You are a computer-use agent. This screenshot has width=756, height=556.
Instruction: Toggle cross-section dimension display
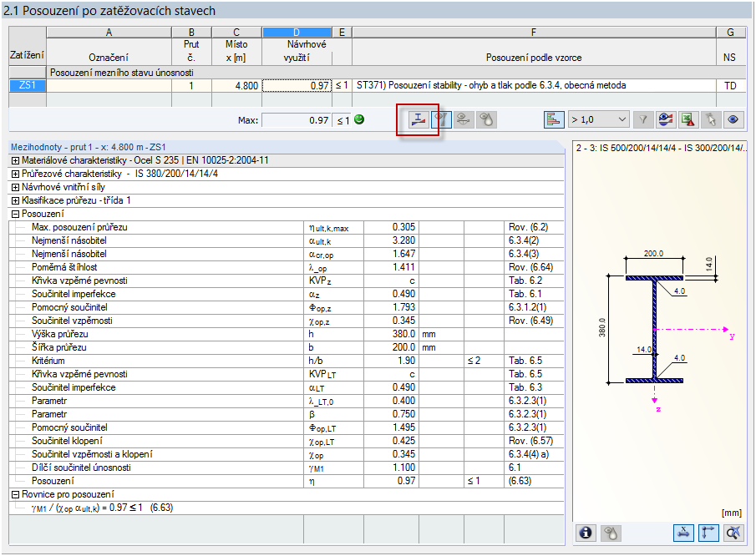tap(683, 533)
